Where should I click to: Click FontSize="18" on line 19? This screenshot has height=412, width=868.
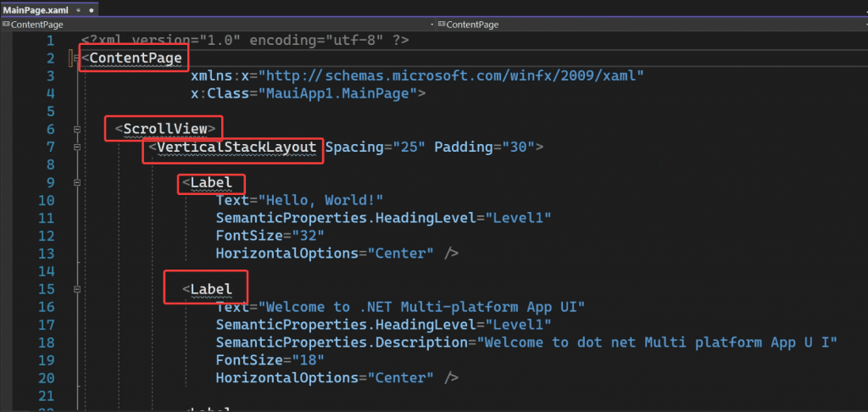click(270, 360)
